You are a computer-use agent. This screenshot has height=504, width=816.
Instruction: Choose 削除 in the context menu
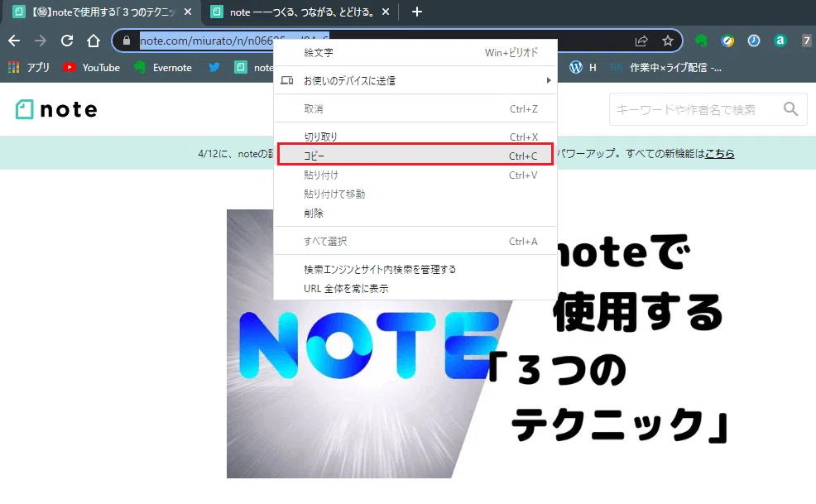point(415,213)
